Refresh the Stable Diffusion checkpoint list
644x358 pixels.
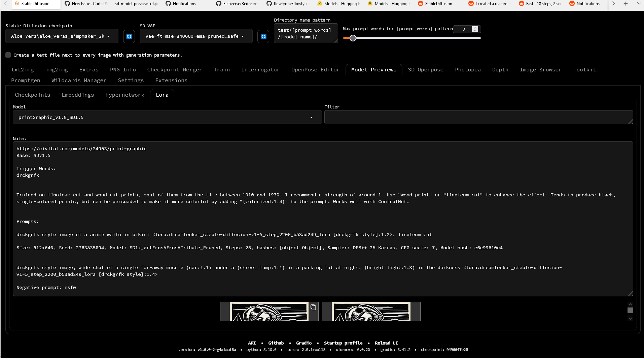click(x=129, y=36)
